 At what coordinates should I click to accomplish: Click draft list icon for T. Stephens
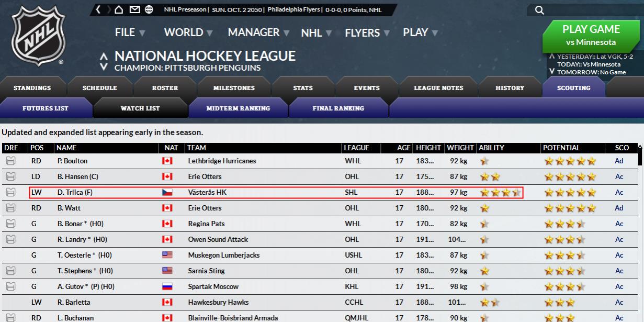point(10,271)
